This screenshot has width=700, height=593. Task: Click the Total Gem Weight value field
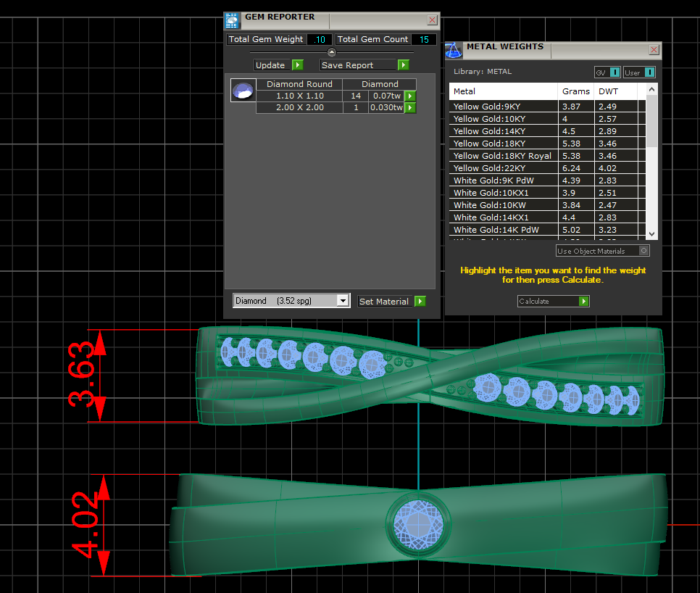(x=320, y=40)
